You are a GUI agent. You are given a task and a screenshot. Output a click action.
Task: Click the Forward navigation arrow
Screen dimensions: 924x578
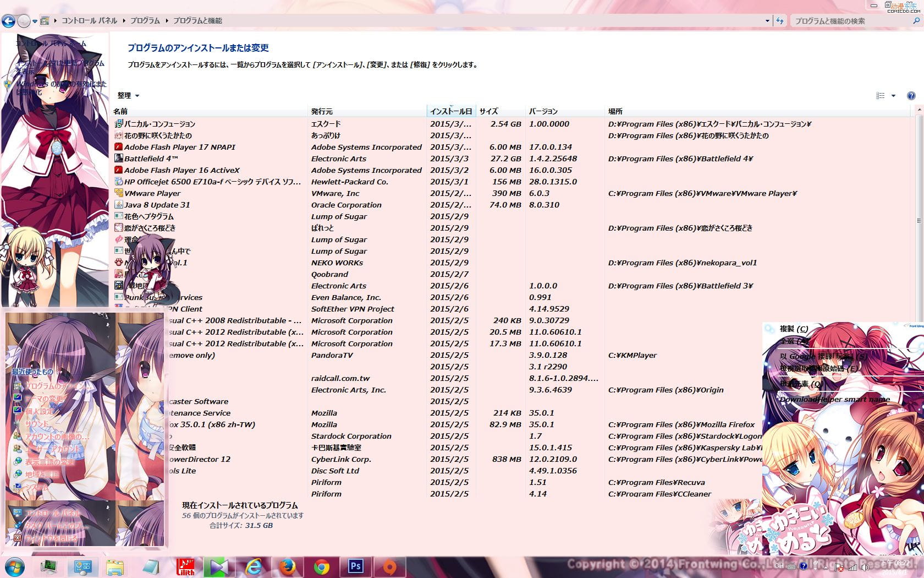click(x=24, y=21)
